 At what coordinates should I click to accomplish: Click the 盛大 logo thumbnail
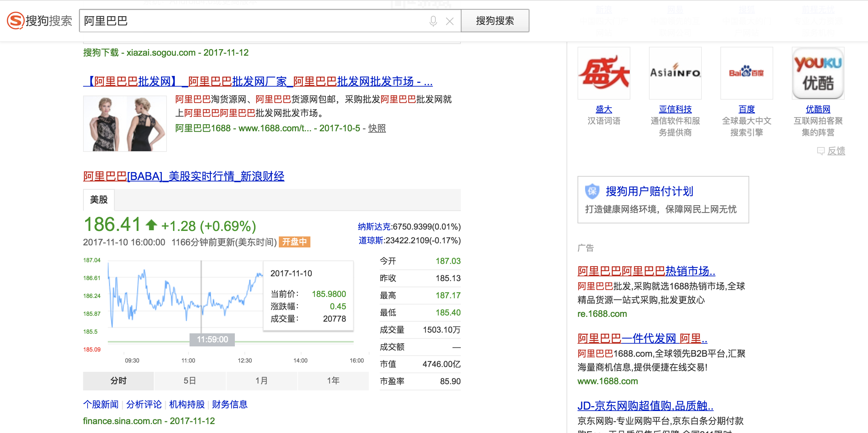pyautogui.click(x=604, y=73)
